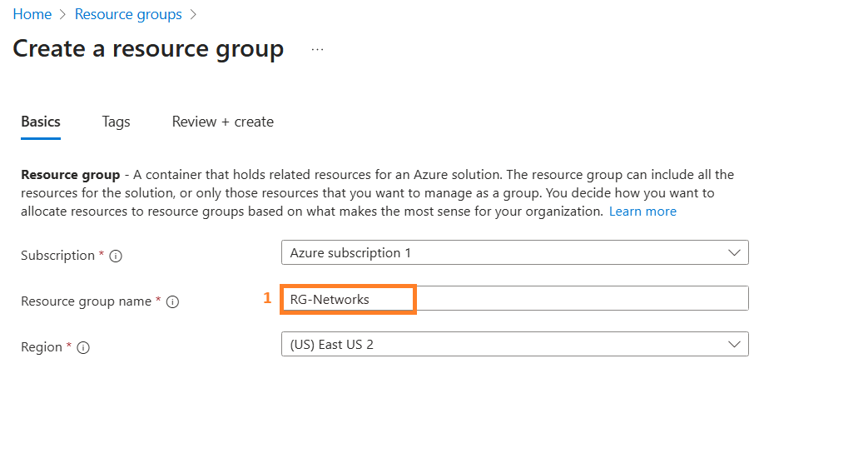This screenshot has height=463, width=868.
Task: Go back to the Resource groups breadcrumb
Action: 128,14
